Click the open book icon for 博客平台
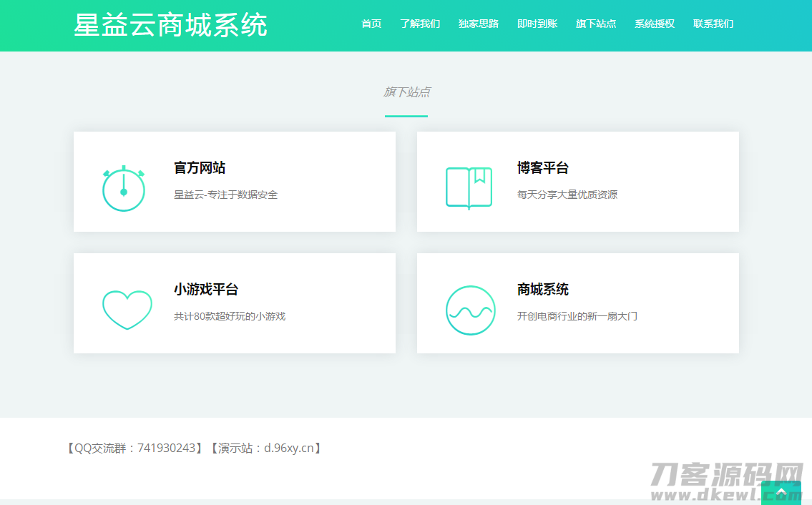Image resolution: width=812 pixels, height=505 pixels. point(469,187)
